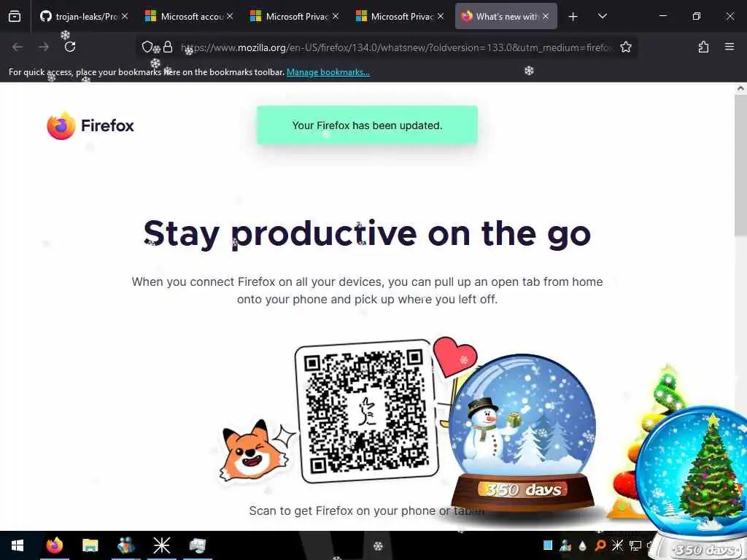Switch to the trojan-leaks GitHub tab
The height and width of the screenshot is (560, 747).
tap(85, 16)
